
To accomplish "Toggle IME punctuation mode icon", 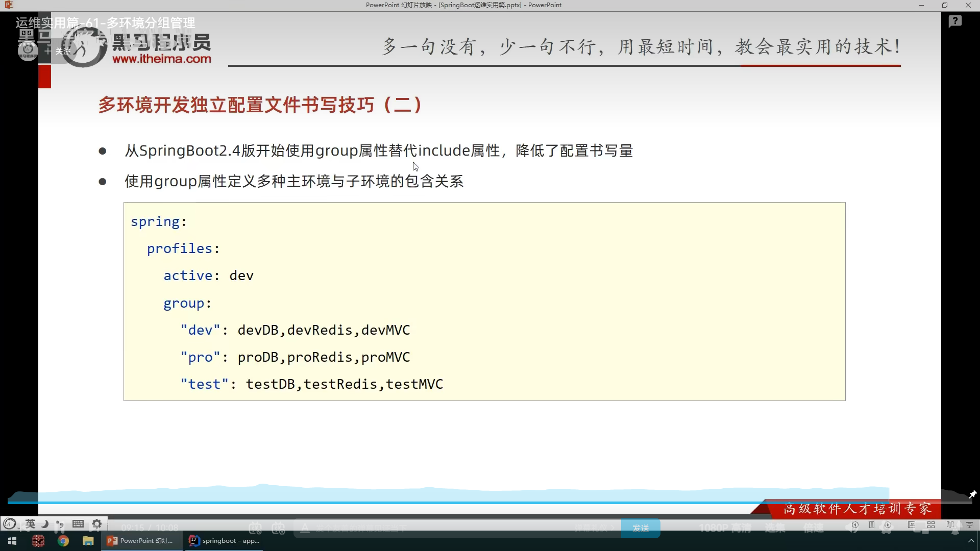I will click(x=60, y=524).
